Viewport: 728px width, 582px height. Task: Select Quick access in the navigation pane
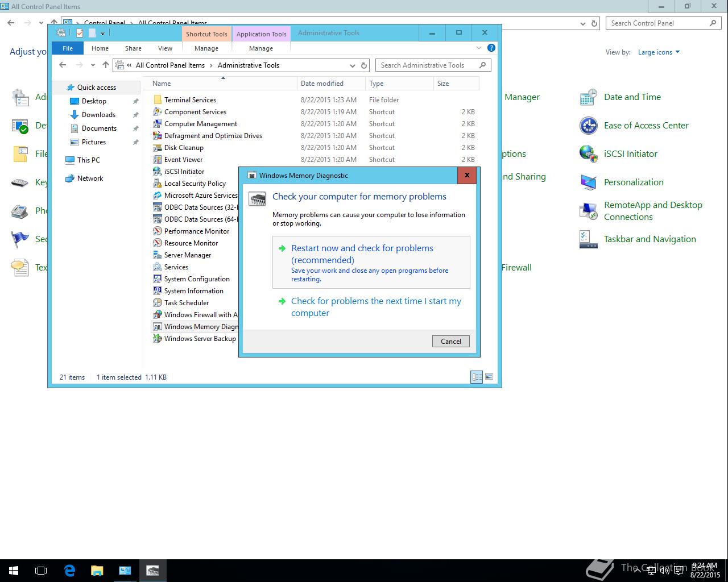(x=96, y=88)
